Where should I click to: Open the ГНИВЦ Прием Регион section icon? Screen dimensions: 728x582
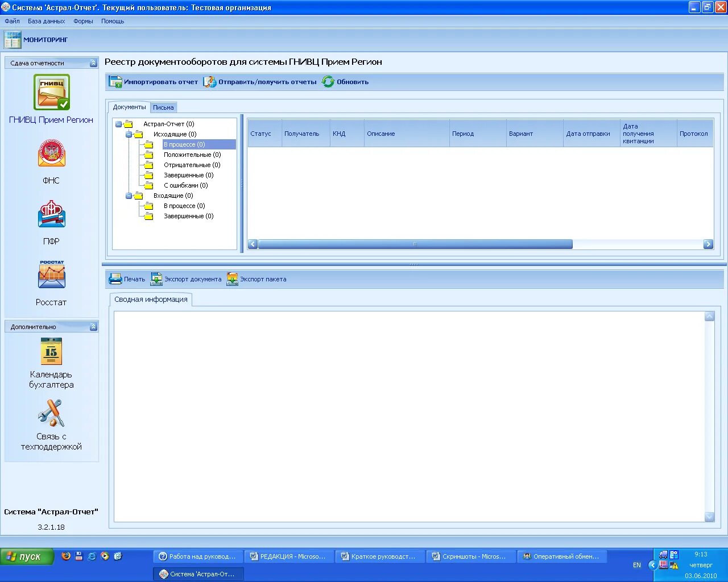tap(51, 92)
